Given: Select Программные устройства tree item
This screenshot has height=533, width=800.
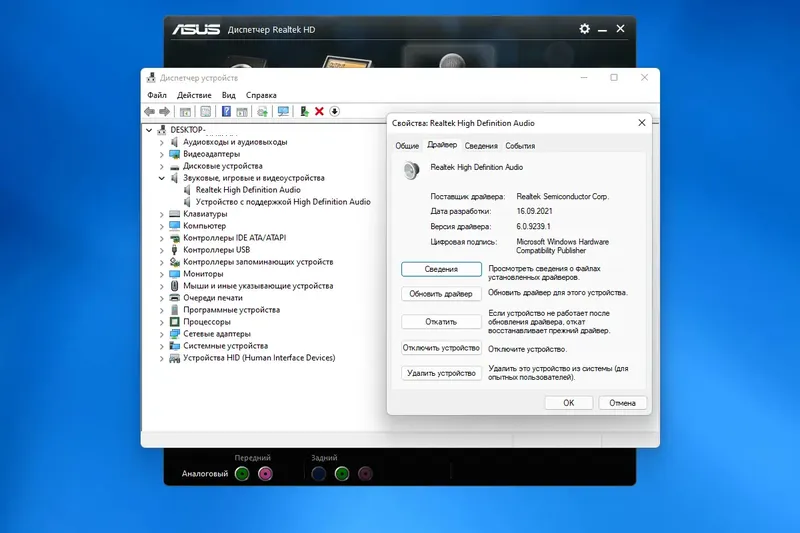Looking at the screenshot, I should point(231,310).
